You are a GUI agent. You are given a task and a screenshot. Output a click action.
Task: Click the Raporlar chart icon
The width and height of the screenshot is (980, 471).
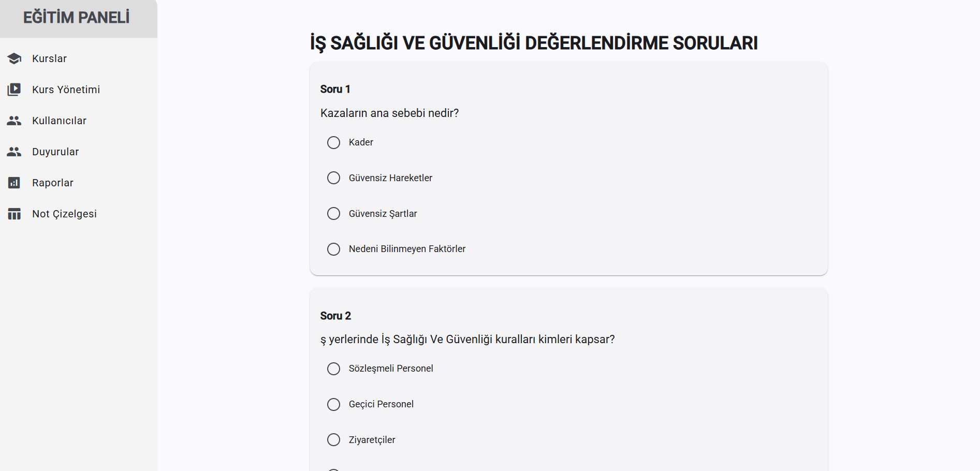(14, 183)
